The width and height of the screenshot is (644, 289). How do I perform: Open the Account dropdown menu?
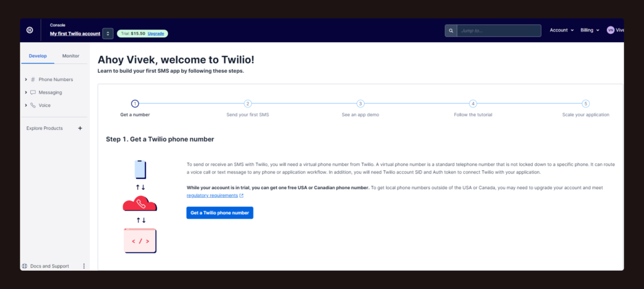[x=562, y=30]
